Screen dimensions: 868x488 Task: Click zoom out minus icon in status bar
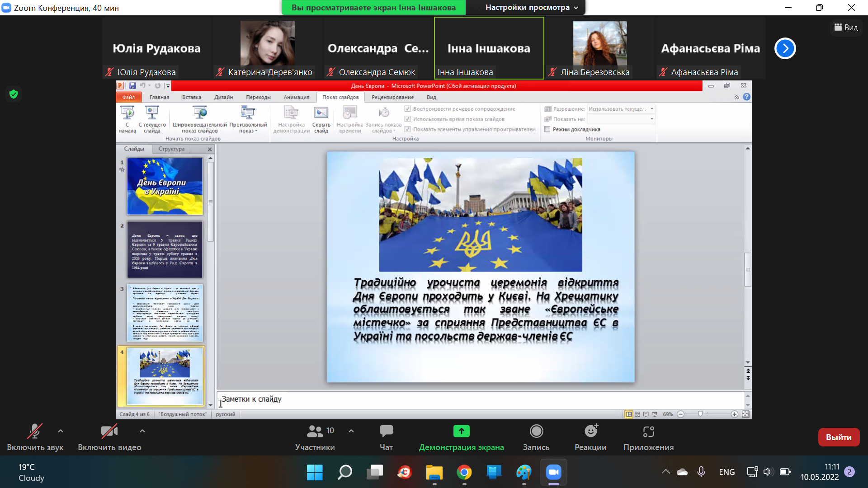[x=680, y=414]
